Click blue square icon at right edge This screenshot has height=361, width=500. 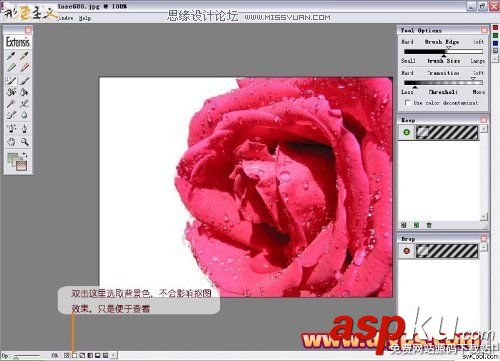click(x=495, y=43)
